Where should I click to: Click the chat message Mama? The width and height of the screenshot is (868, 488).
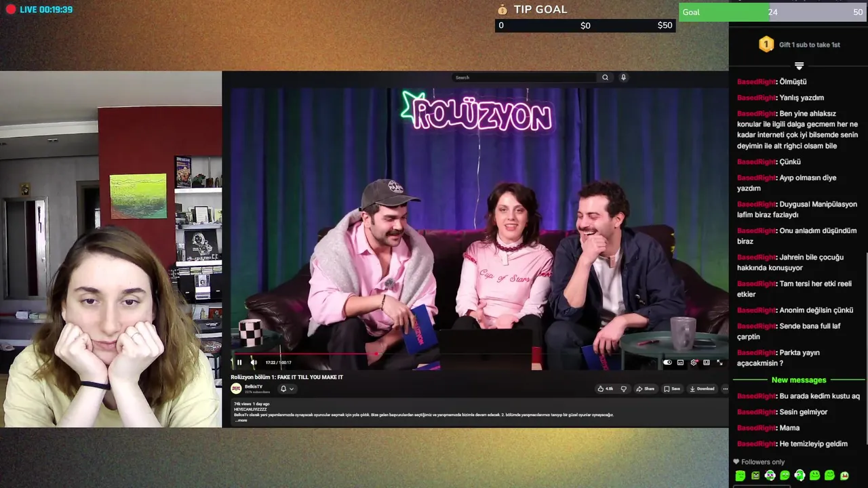pyautogui.click(x=789, y=428)
